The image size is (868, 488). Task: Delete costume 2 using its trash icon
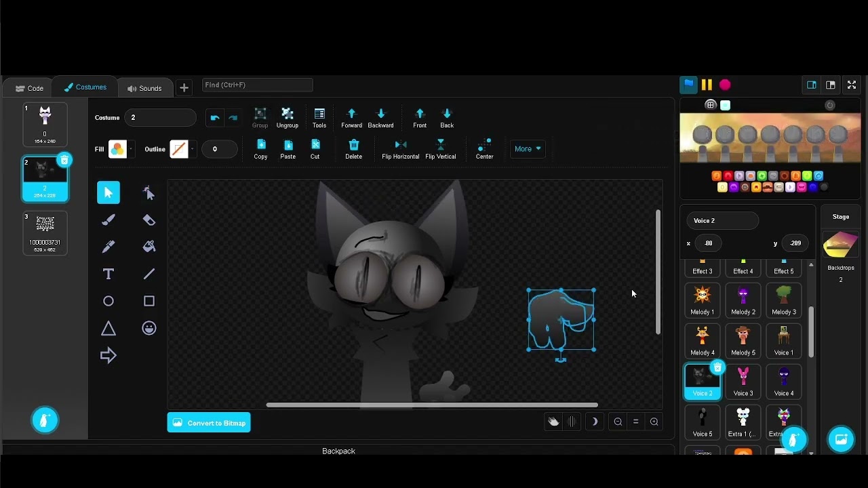click(x=64, y=160)
